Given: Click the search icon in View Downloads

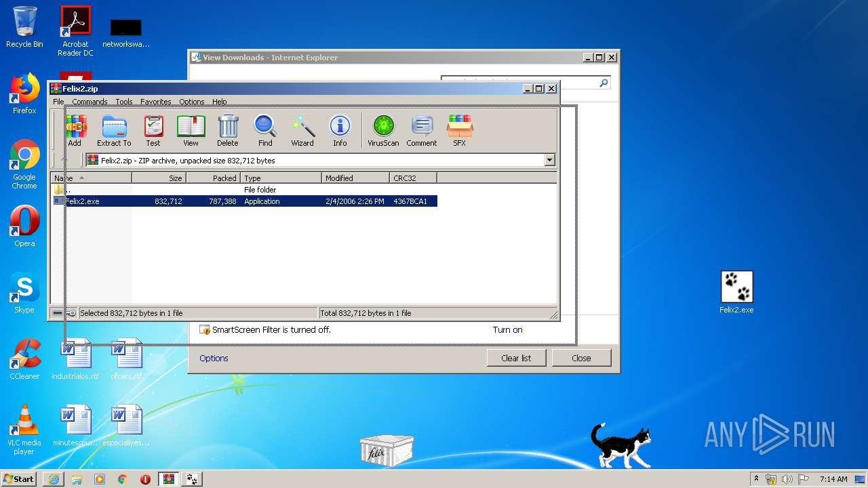Looking at the screenshot, I should [604, 83].
